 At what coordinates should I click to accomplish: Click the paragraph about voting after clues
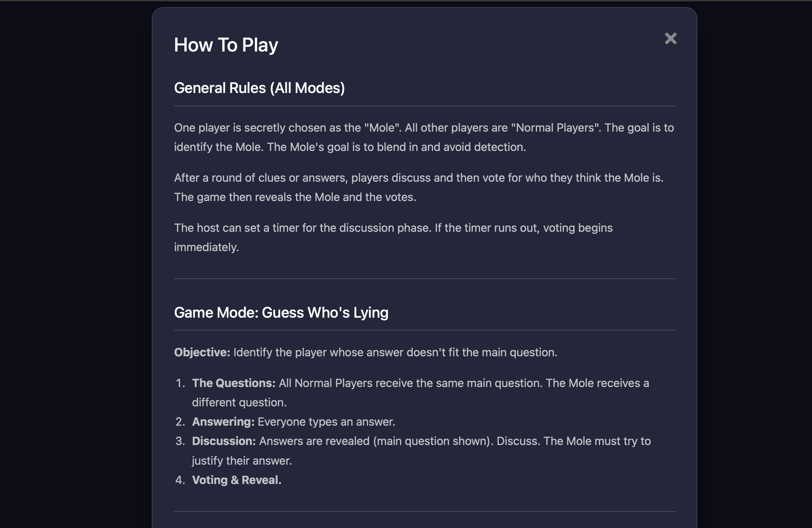pos(419,187)
